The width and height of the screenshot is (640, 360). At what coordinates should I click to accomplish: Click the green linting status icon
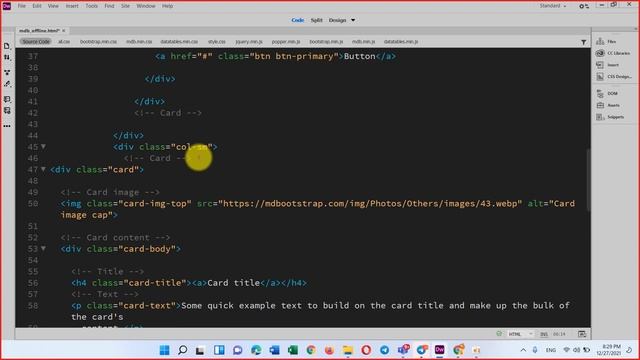[499, 334]
